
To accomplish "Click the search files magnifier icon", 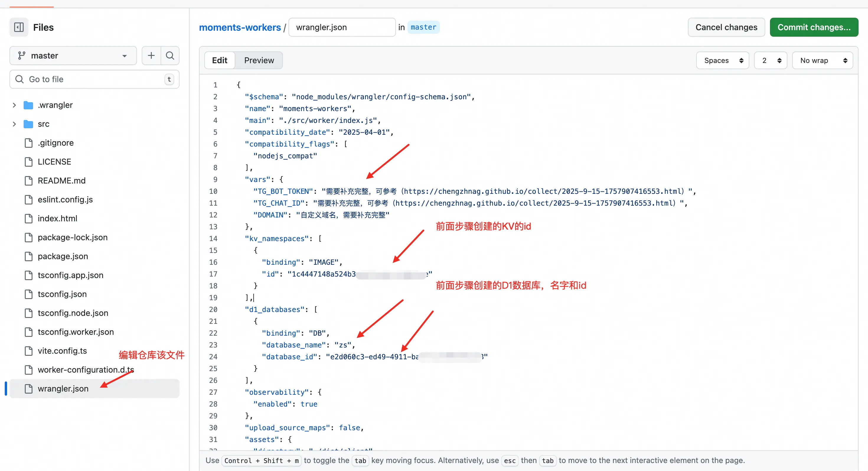I will click(170, 55).
